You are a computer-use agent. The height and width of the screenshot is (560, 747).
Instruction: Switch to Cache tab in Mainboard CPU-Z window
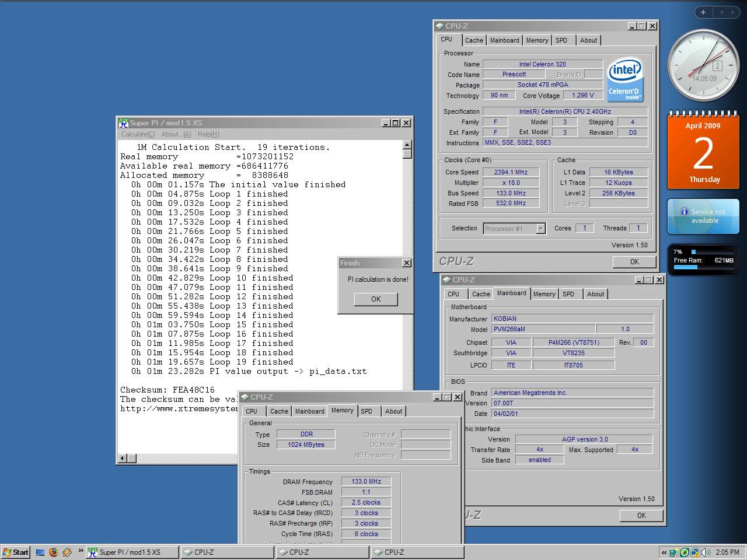pos(481,294)
